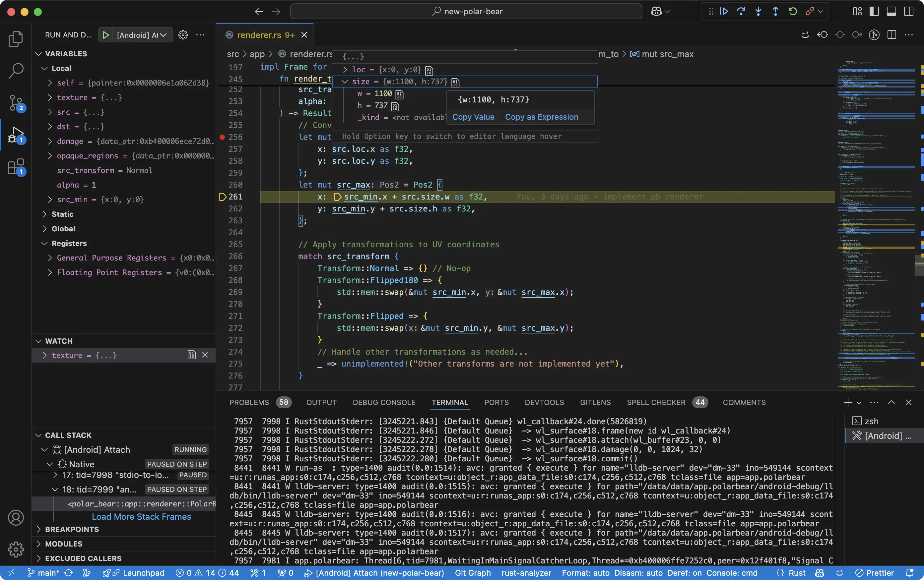
Task: Collapse the VARIABLES section
Action: [x=38, y=54]
